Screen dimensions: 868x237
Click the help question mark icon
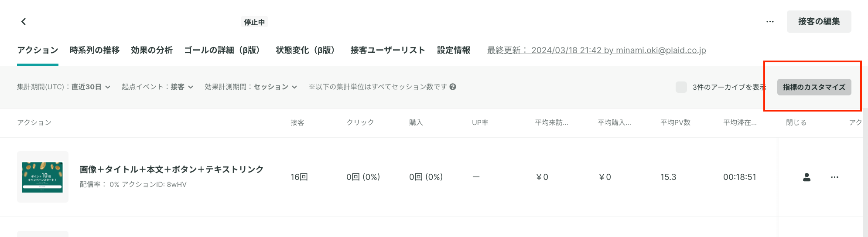click(453, 87)
